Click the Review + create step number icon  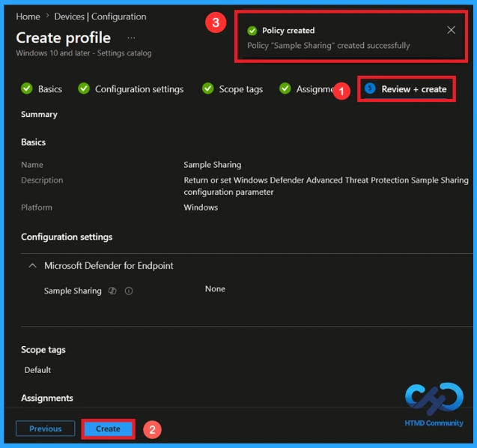tap(370, 88)
